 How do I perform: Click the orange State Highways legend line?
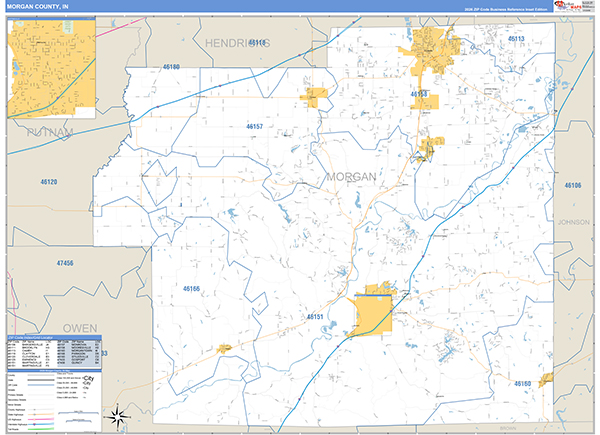(40, 414)
